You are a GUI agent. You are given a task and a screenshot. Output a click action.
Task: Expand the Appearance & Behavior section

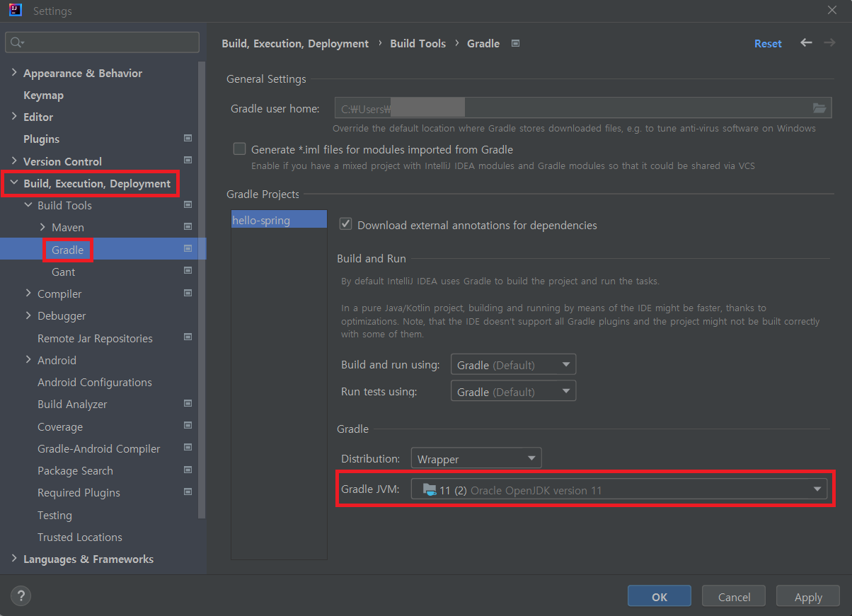(14, 73)
